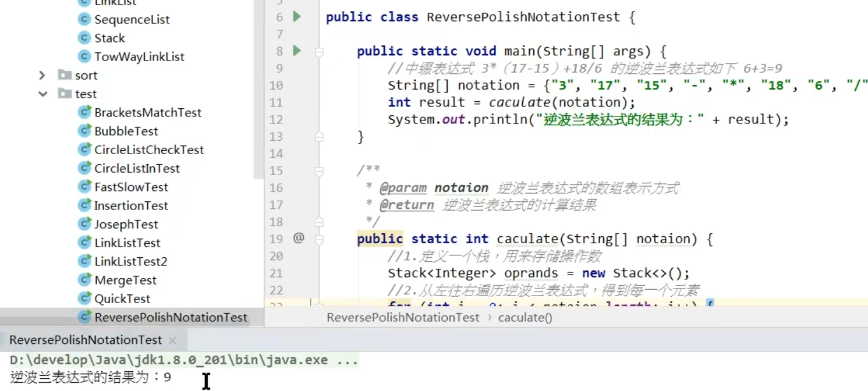Click caculate() in the breadcrumb bar
This screenshot has width=868, height=391.
(x=525, y=318)
